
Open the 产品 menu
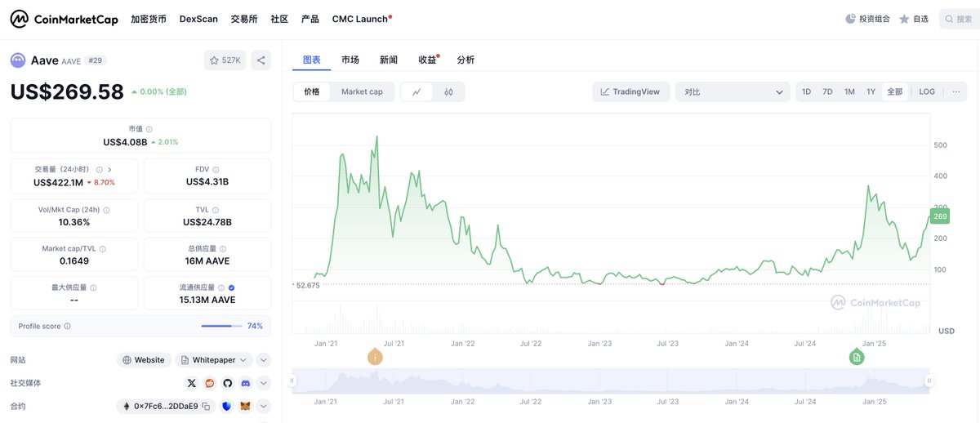click(310, 19)
